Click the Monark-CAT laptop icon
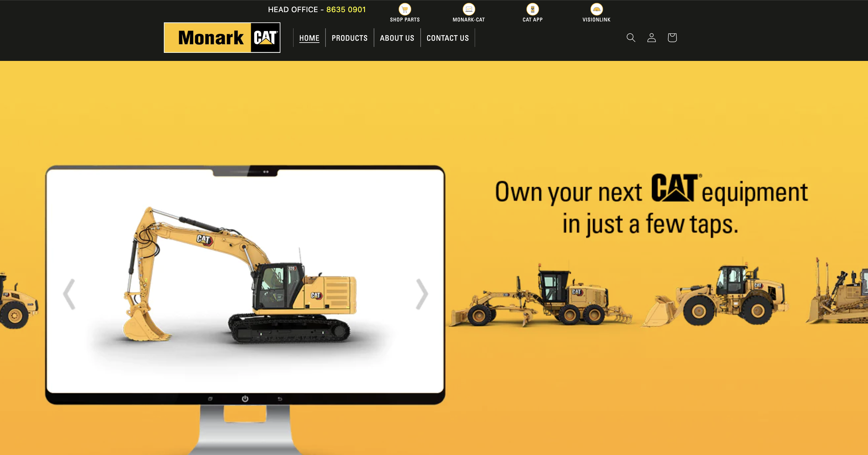 click(469, 9)
